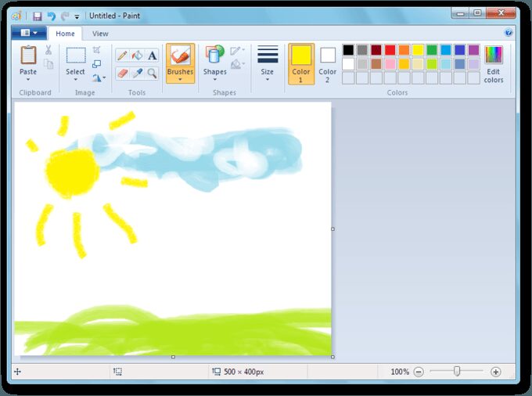Switch to the View tab
Viewport: 532px width, 396px height.
[x=100, y=34]
